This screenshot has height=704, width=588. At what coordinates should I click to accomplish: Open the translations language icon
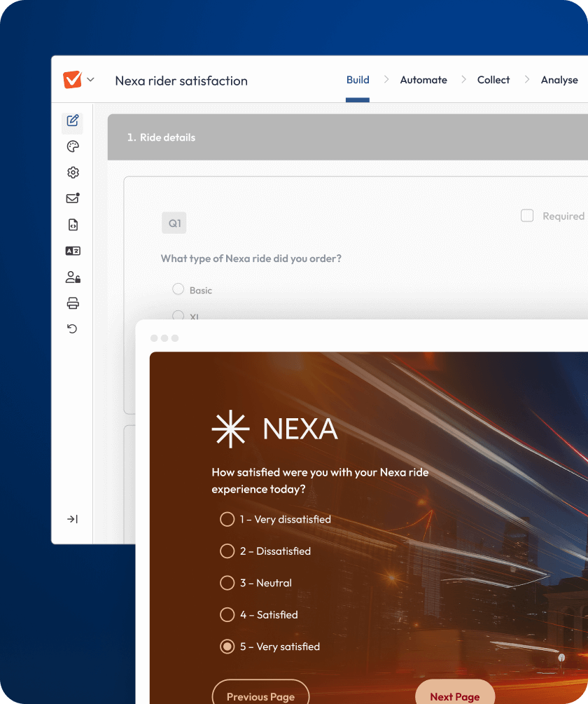[72, 251]
